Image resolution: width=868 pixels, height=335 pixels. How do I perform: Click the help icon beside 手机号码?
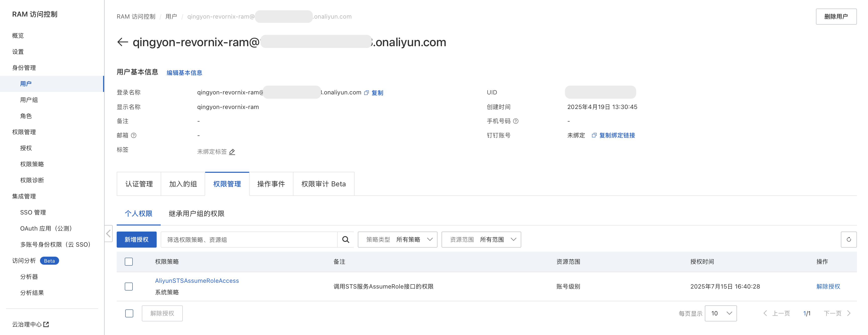click(515, 121)
